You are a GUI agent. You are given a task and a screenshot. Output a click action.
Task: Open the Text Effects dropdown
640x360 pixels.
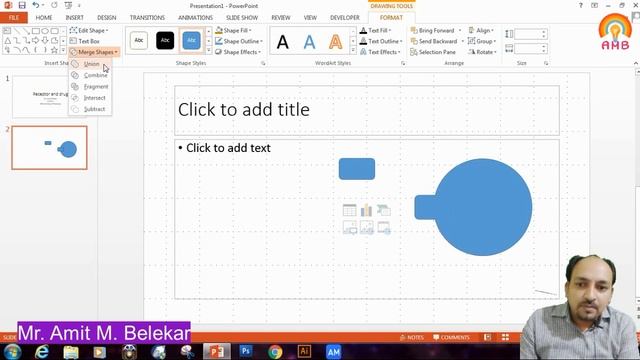pos(380,52)
